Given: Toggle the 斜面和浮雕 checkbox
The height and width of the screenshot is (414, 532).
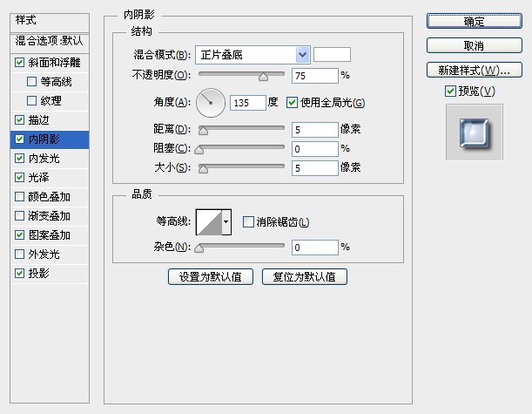Looking at the screenshot, I should click(20, 63).
